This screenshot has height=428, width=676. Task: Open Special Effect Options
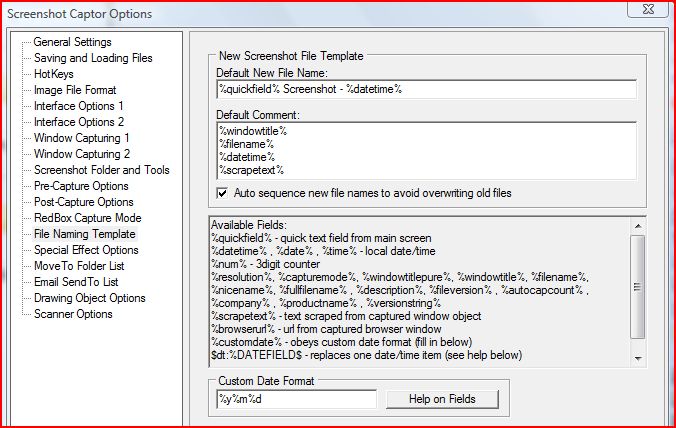coord(86,250)
